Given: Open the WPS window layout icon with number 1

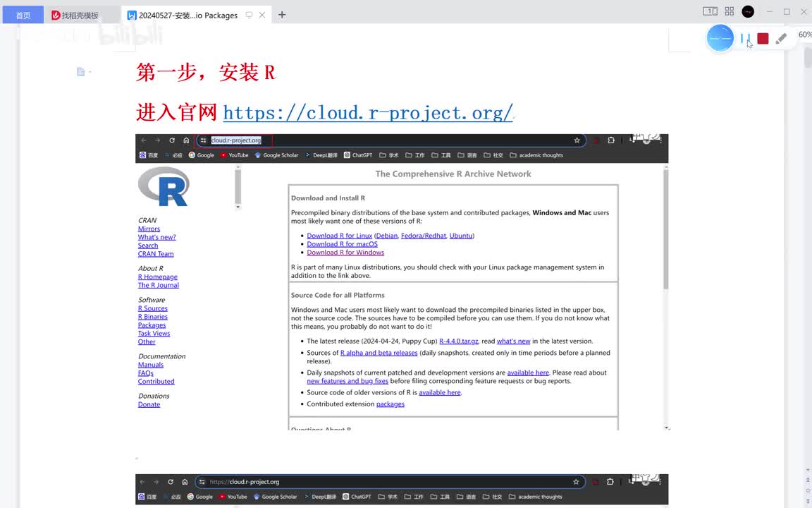Looking at the screenshot, I should 710,11.
